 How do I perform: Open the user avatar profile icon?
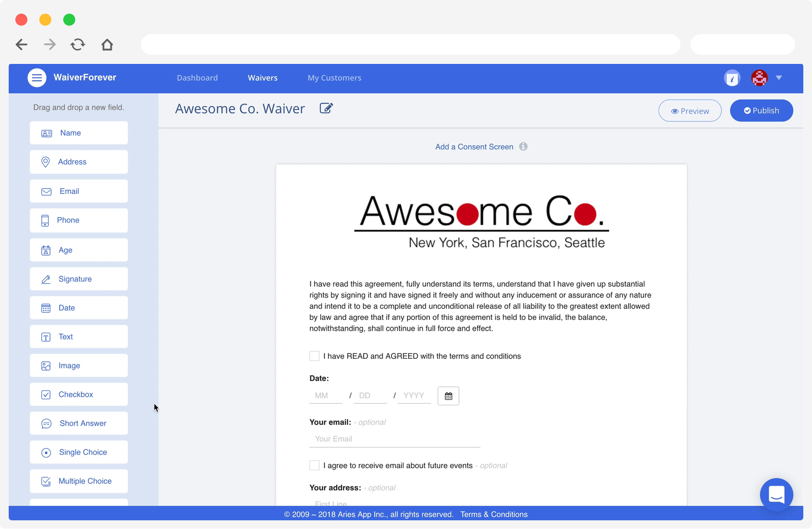(x=759, y=78)
